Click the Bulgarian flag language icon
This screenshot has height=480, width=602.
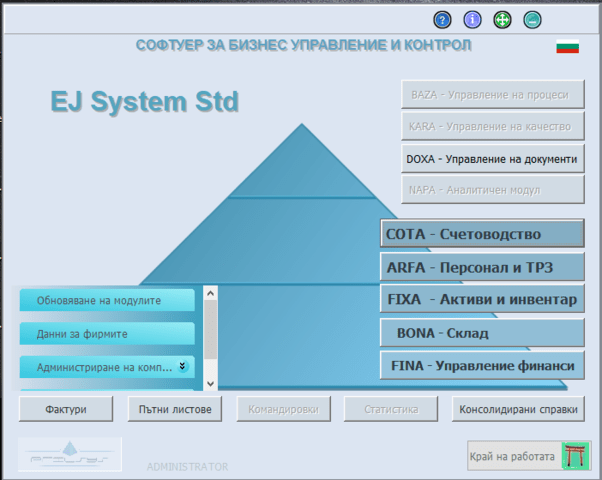pyautogui.click(x=568, y=47)
